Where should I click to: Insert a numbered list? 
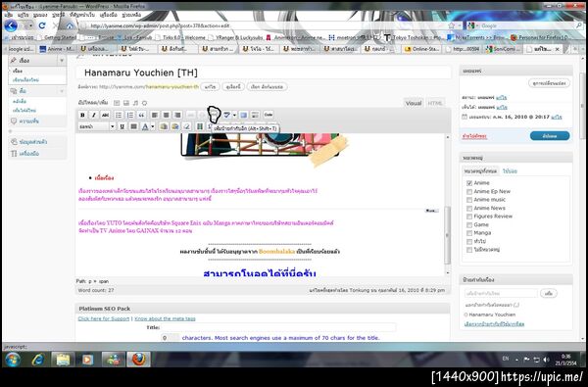pyautogui.click(x=130, y=115)
